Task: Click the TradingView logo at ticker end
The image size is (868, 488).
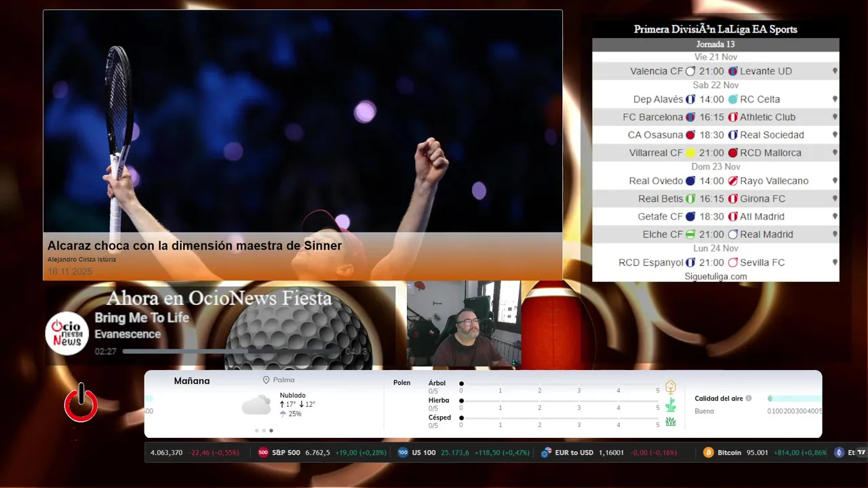Action: tap(862, 453)
